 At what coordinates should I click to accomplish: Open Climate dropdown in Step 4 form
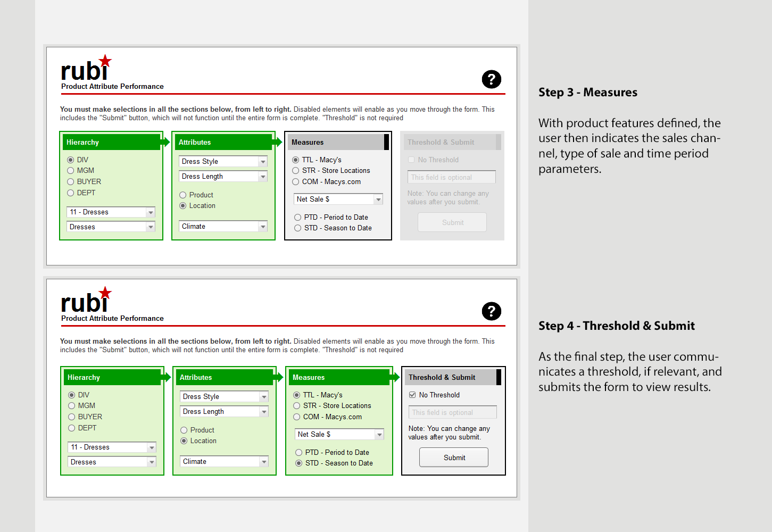224,461
